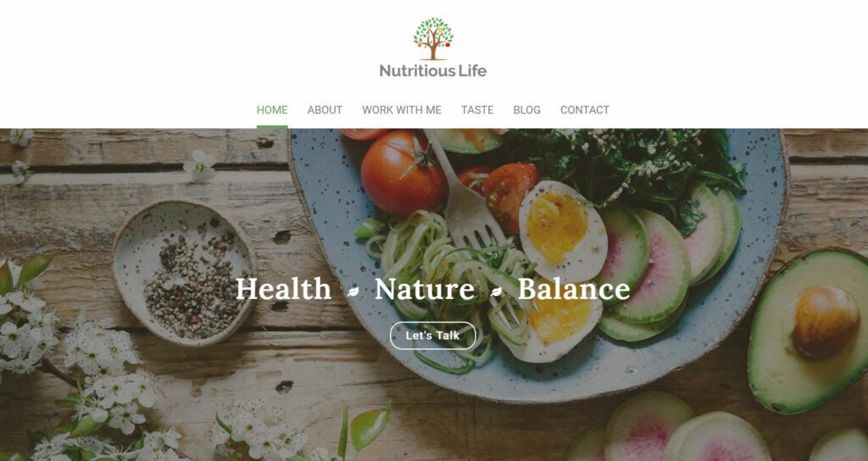Go to the ABOUT page
Viewport: 868px width, 461px height.
pyautogui.click(x=325, y=110)
